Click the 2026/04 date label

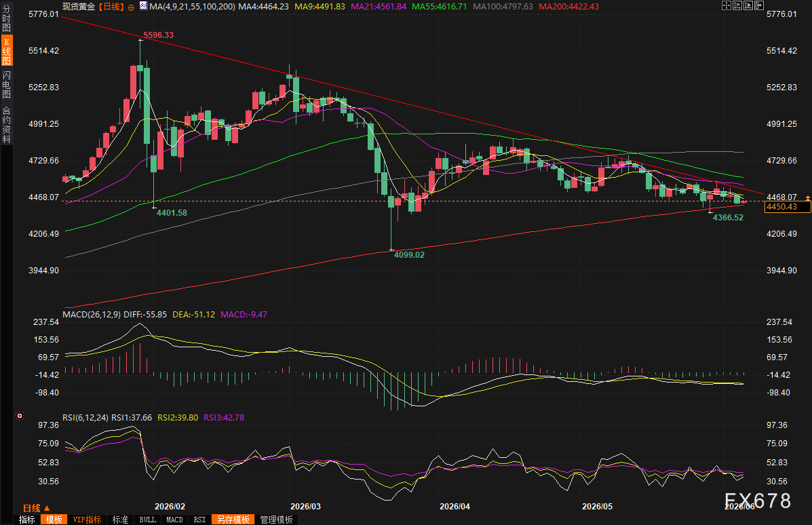(455, 507)
